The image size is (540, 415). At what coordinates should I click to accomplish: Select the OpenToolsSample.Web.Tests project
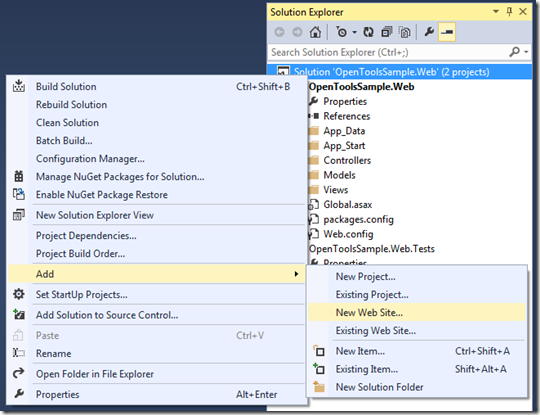coord(372,249)
